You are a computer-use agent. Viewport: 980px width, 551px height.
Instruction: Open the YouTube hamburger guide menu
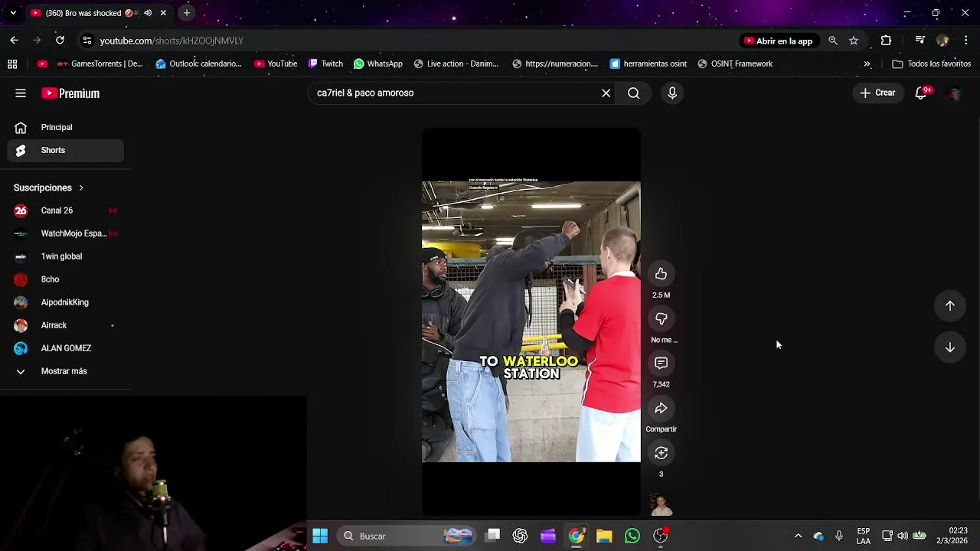(21, 93)
